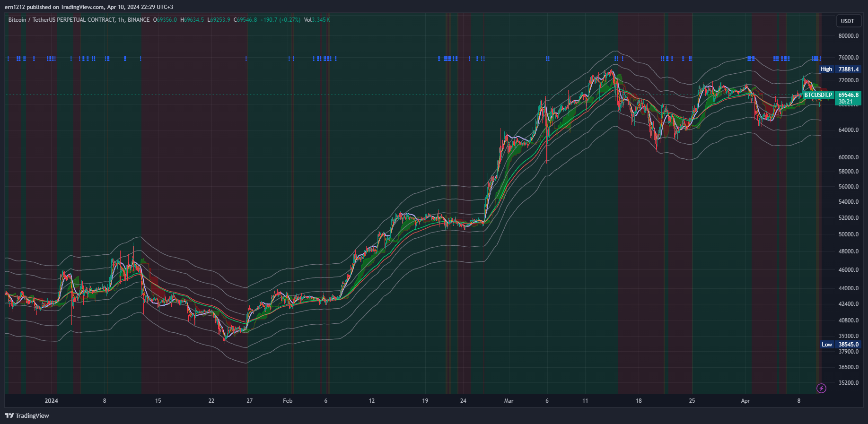Click the leftmost blue signal marker
The width and height of the screenshot is (868, 424).
[8, 59]
